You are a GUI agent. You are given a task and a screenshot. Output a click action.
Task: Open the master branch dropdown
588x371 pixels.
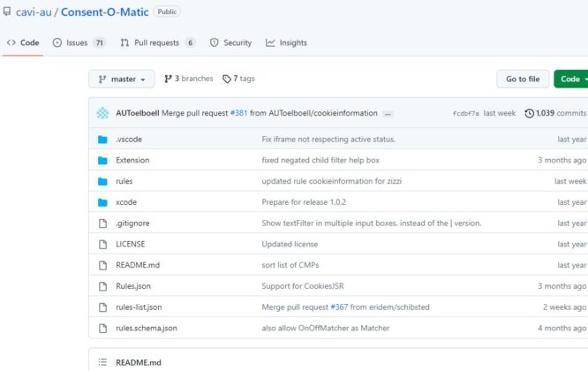(122, 79)
